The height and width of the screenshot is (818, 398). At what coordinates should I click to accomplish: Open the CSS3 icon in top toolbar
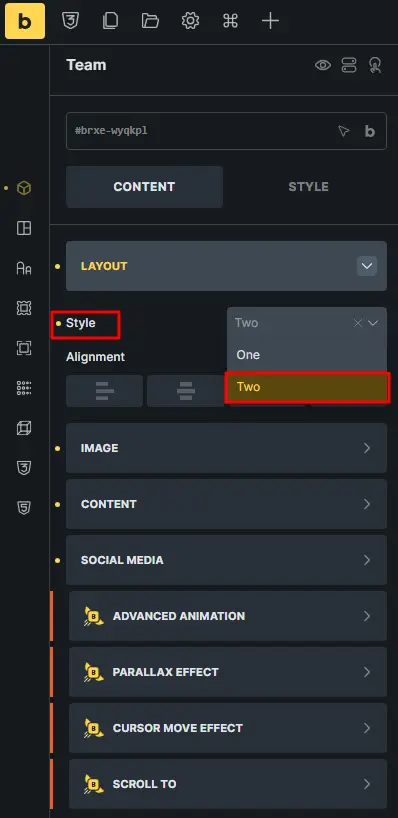point(70,21)
